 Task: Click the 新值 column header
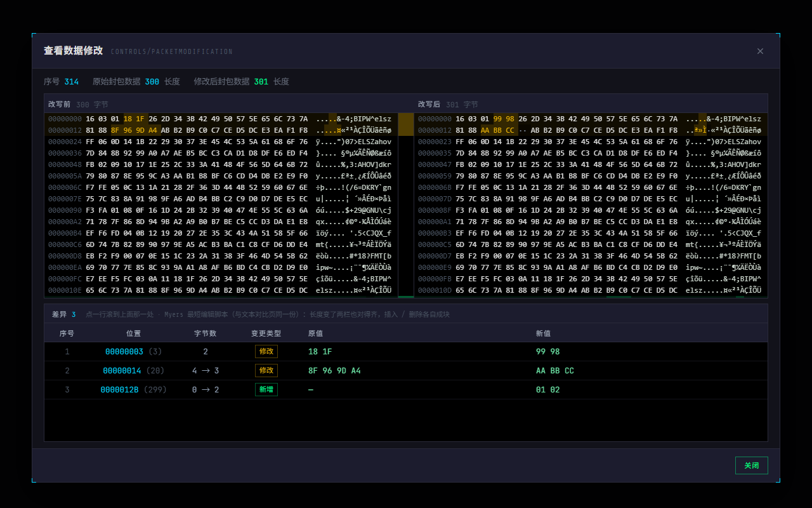click(x=543, y=333)
